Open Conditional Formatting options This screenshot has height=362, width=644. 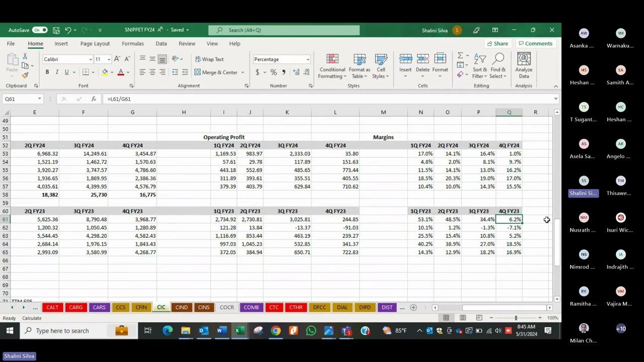click(x=332, y=66)
